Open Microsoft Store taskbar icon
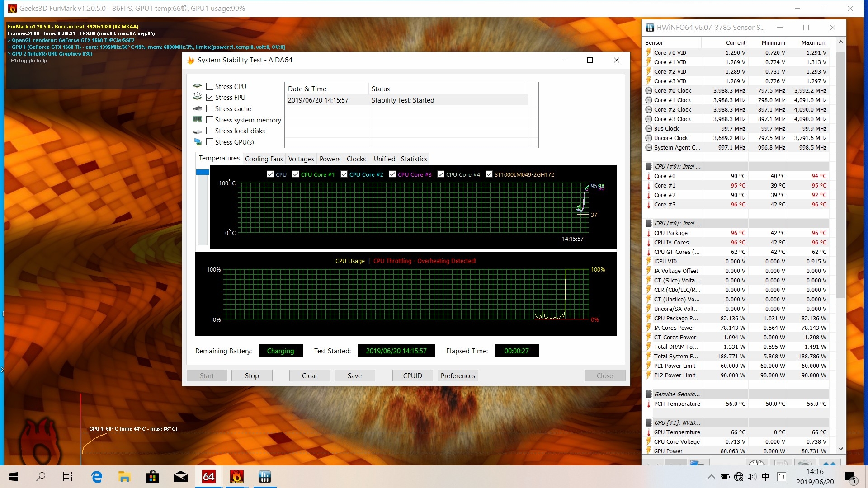Image resolution: width=868 pixels, height=488 pixels. point(152,477)
